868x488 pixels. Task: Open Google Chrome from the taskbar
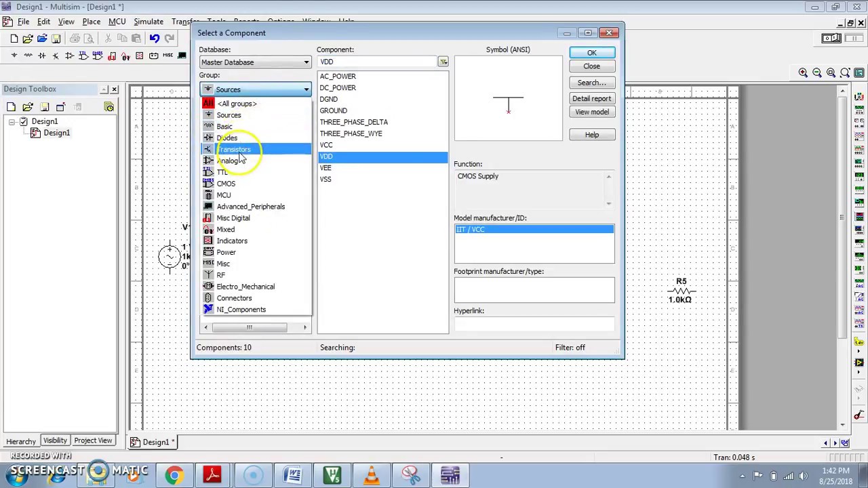[x=174, y=475]
